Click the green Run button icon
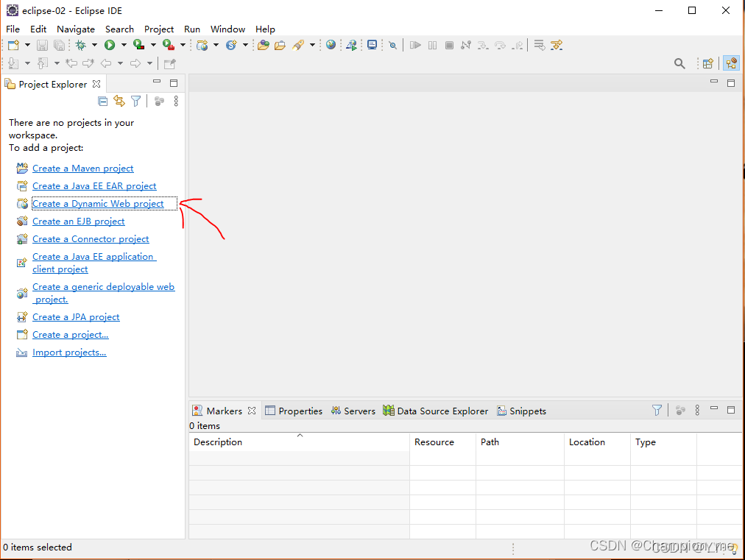This screenshot has height=560, width=745. [x=110, y=45]
